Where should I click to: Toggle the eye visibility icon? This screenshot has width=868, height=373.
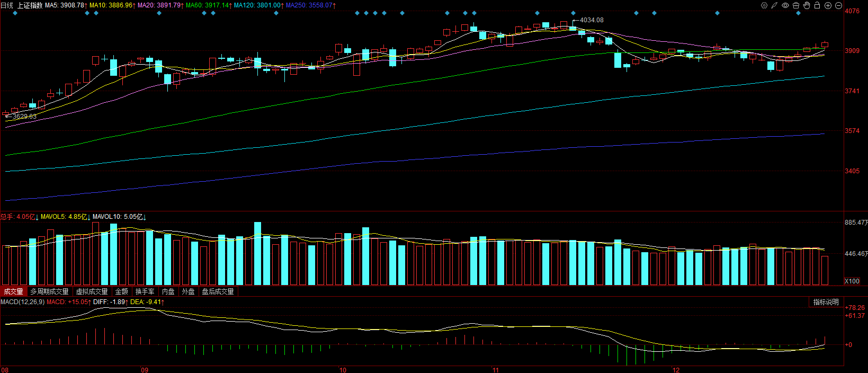(x=785, y=5)
